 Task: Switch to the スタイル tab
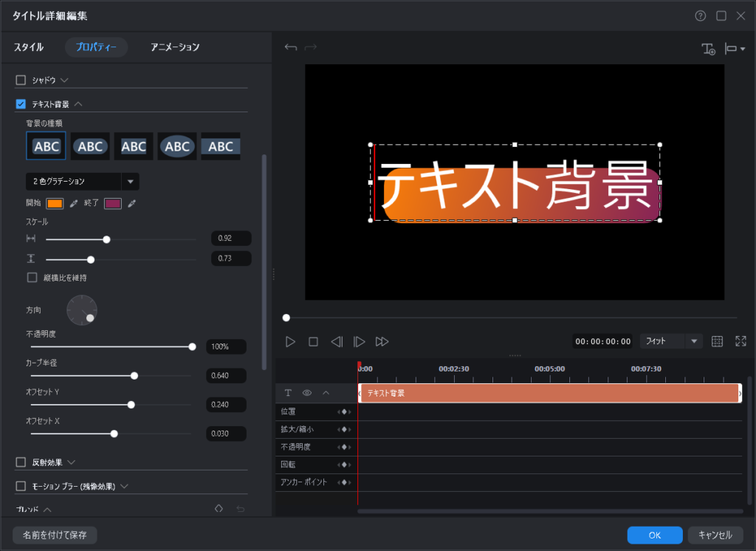pyautogui.click(x=29, y=47)
